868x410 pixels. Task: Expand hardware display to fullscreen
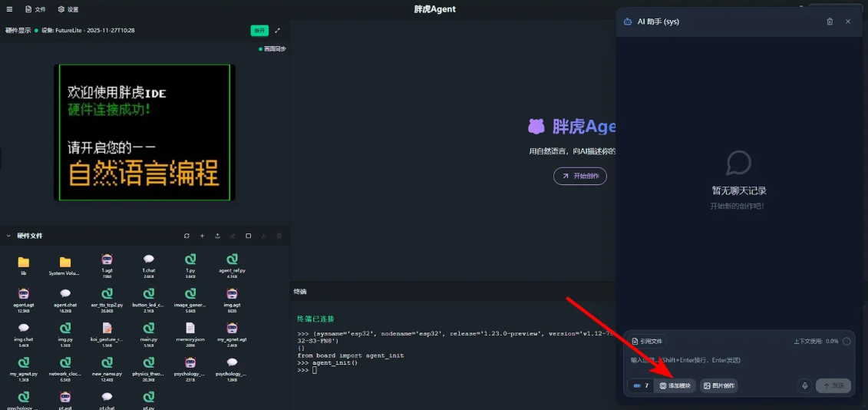click(278, 31)
